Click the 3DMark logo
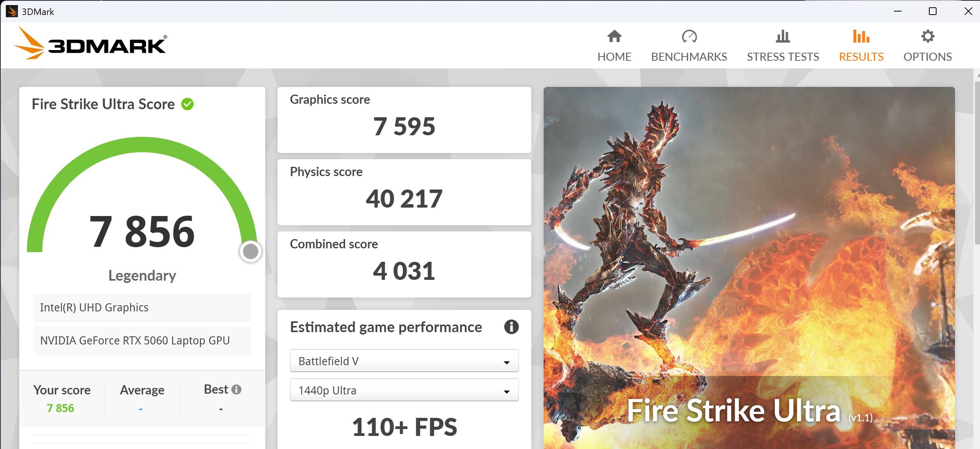This screenshot has width=980, height=449. (x=90, y=44)
